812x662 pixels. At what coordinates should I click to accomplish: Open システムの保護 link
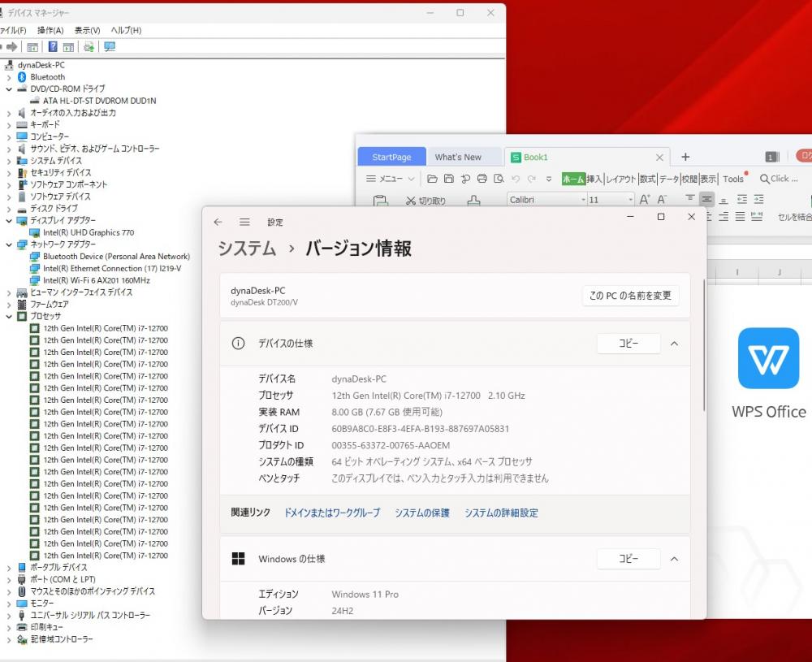[x=422, y=513]
